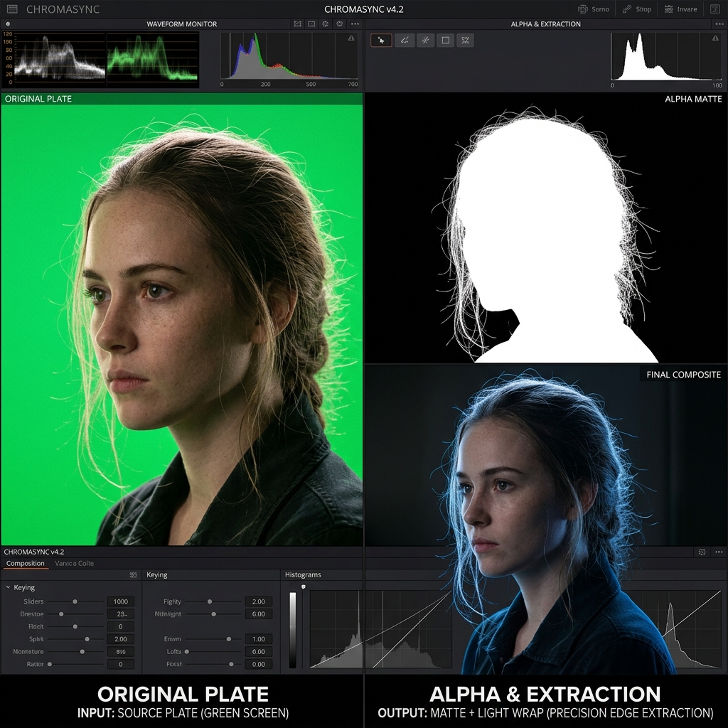Screen dimensions: 728x728
Task: Click the vertical grayscale gradient bar under Histograms
Action: (292, 630)
